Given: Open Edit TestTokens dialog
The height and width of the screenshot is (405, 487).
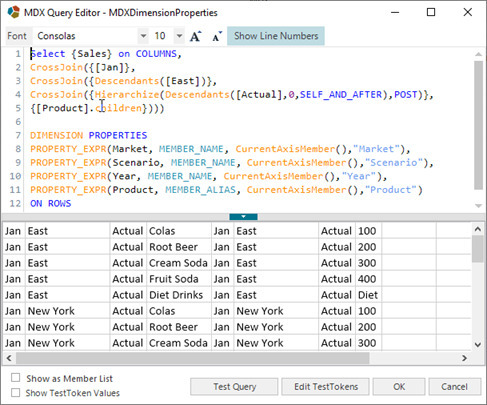Looking at the screenshot, I should (326, 387).
